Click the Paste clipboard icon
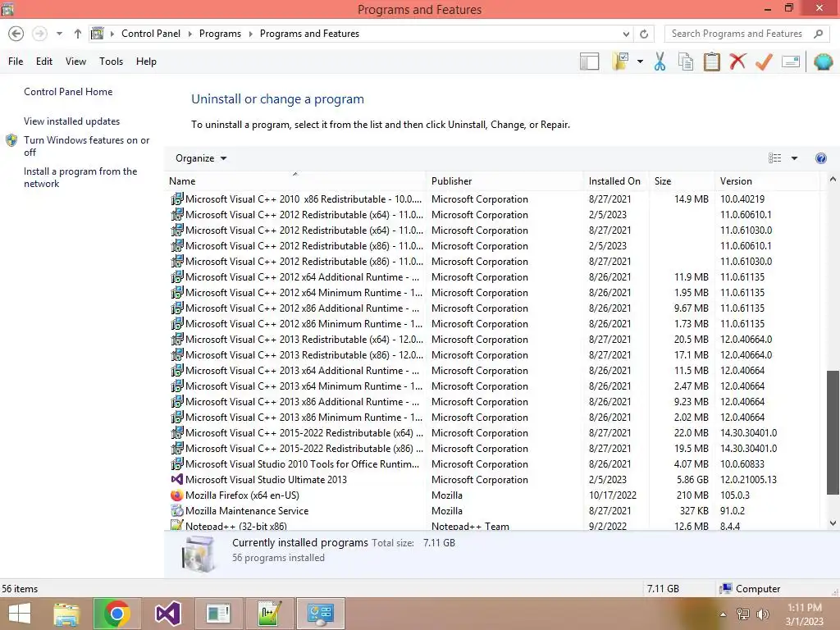 712,62
